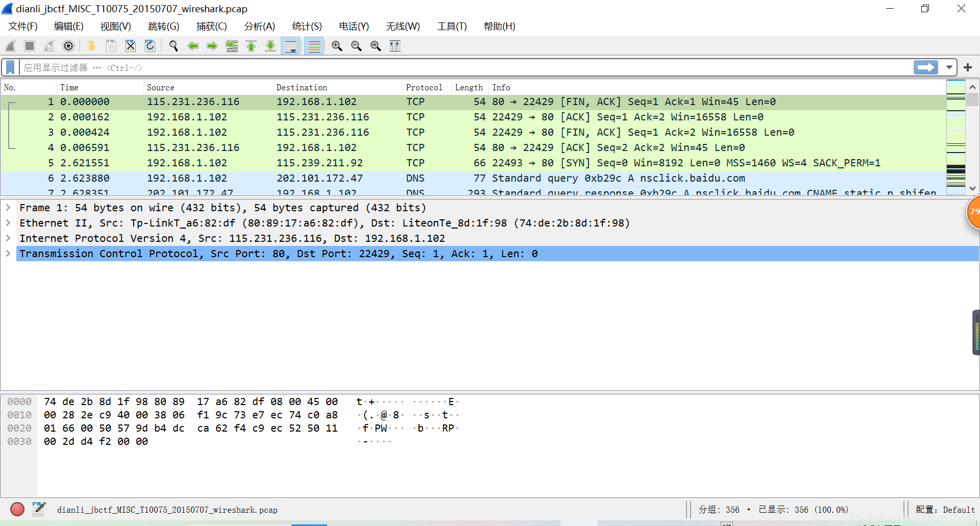Reset text size to normal
The image size is (980, 526).
[376, 46]
